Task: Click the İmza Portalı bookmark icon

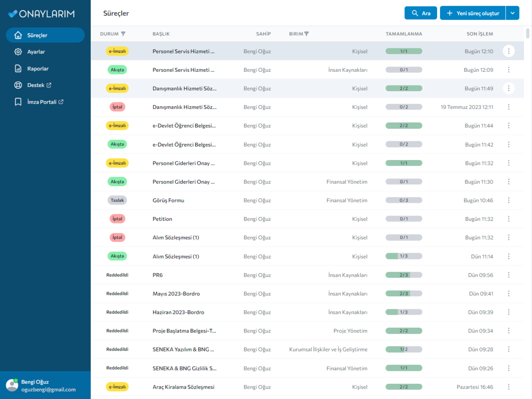Action: click(x=18, y=102)
